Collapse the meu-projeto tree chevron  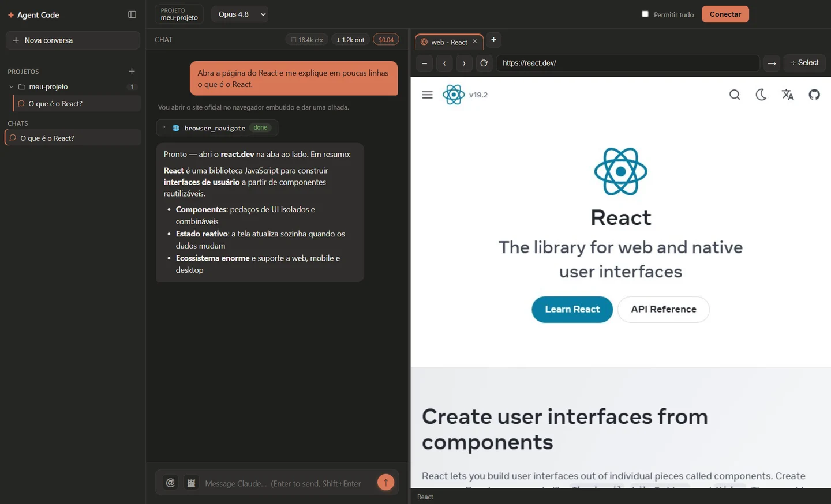(11, 87)
